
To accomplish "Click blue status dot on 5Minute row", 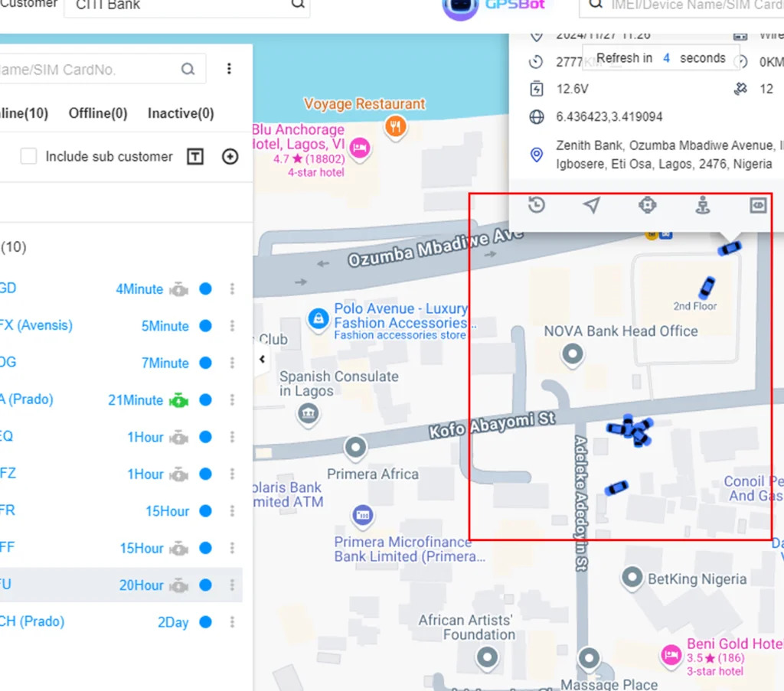I will (x=205, y=326).
